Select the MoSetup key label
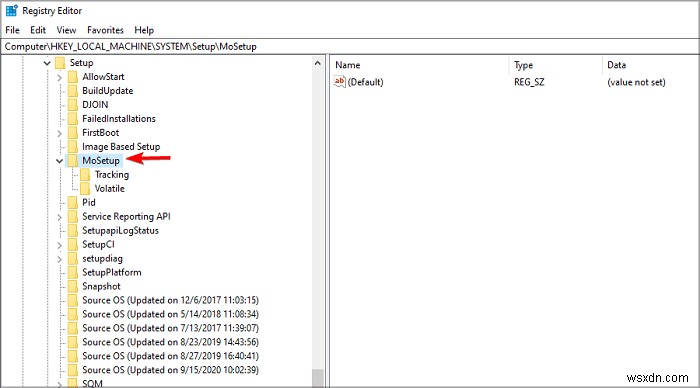This screenshot has height=388, width=700. [101, 161]
